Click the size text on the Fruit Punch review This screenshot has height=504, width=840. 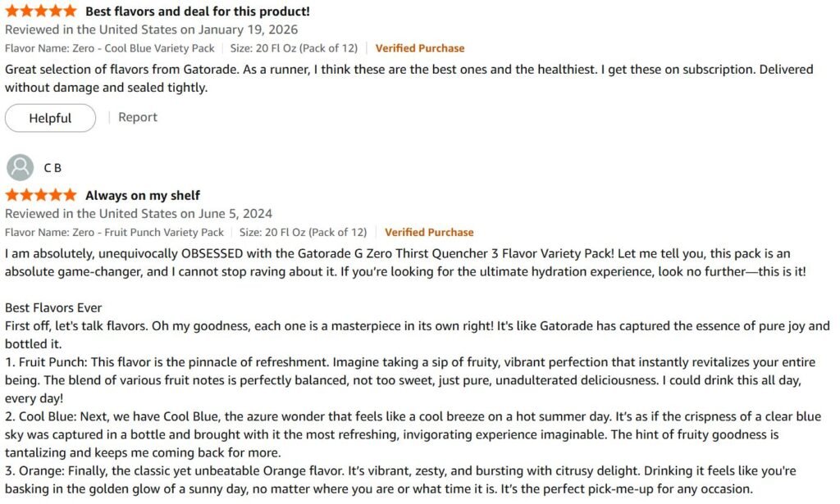[303, 232]
